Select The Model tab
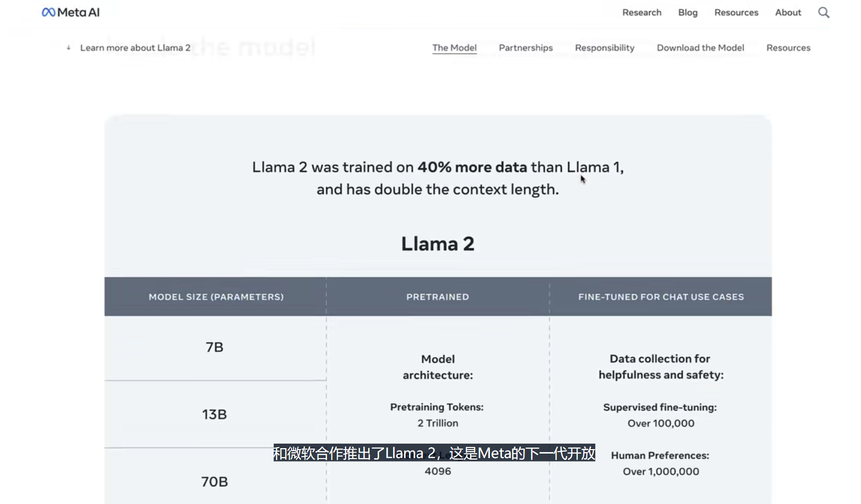Screen dimensions: 861x504 [454, 48]
